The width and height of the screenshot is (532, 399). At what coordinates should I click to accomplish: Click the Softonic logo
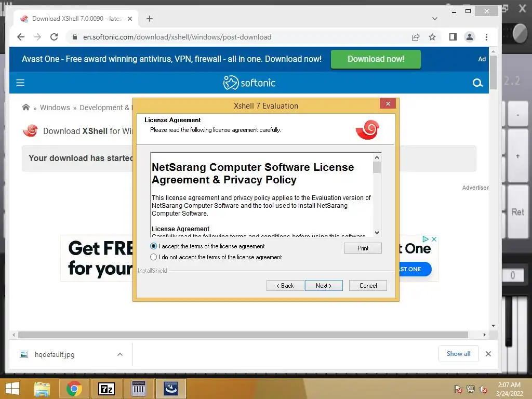click(249, 83)
